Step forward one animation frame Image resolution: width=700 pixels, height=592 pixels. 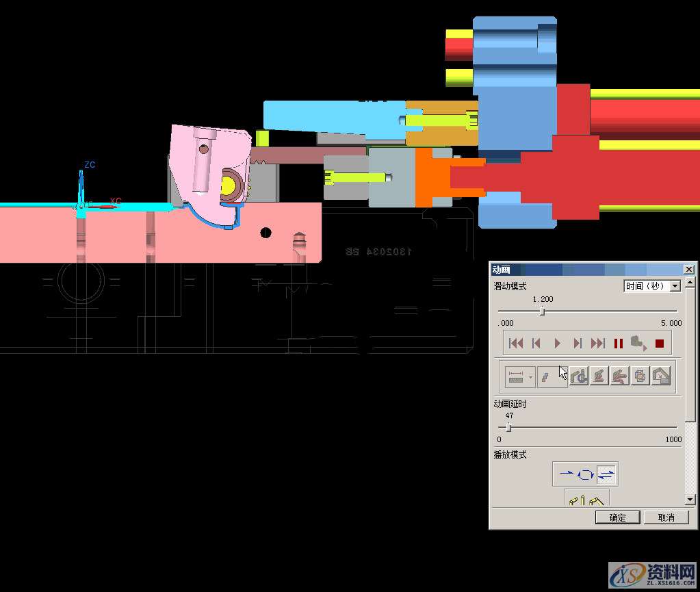(x=578, y=344)
